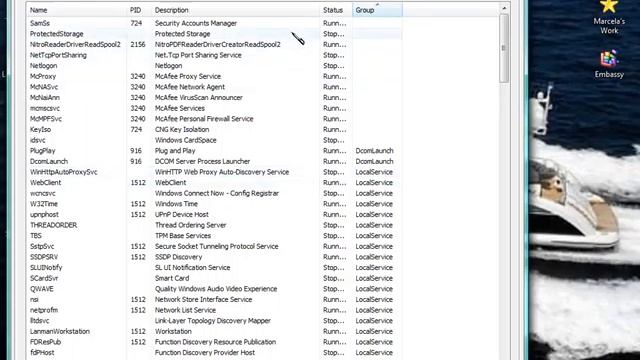Click Secure Socket Tunneling Protocol Service description
The image size is (640, 360).
pyautogui.click(x=217, y=246)
